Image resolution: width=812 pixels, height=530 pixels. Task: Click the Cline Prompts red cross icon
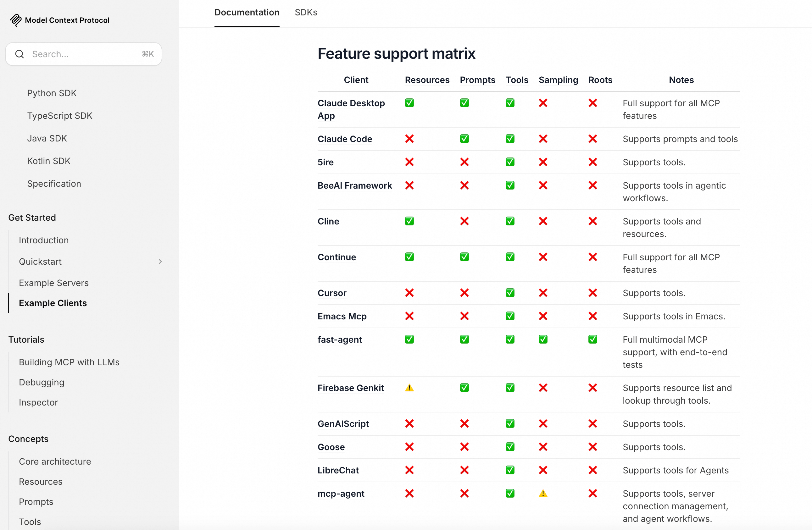[464, 221]
